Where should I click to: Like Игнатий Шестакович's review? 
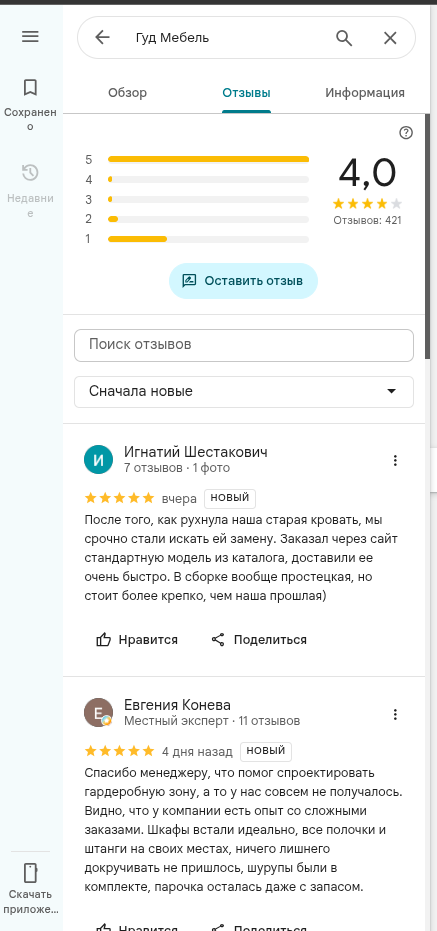click(137, 639)
